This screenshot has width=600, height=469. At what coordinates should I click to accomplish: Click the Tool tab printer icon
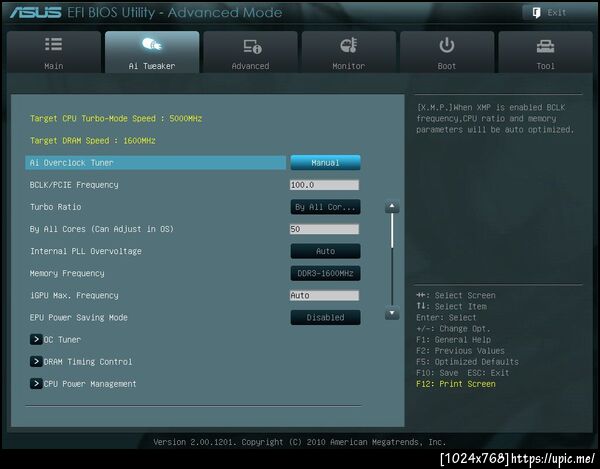[x=545, y=46]
